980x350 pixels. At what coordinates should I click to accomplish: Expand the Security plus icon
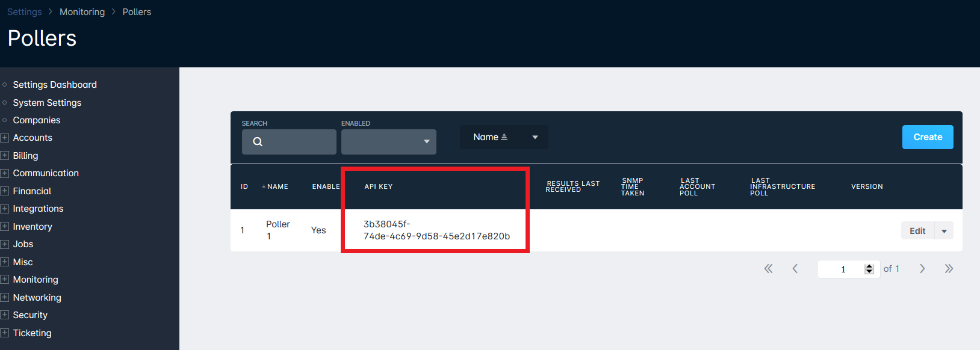(x=5, y=315)
